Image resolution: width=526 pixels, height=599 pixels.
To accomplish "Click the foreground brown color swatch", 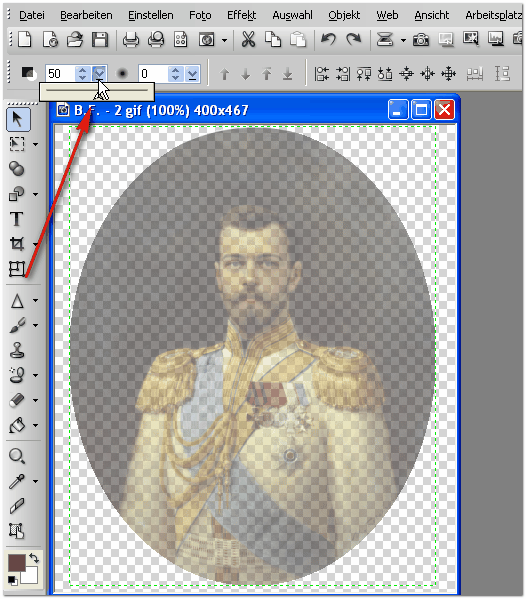I will click(x=16, y=563).
